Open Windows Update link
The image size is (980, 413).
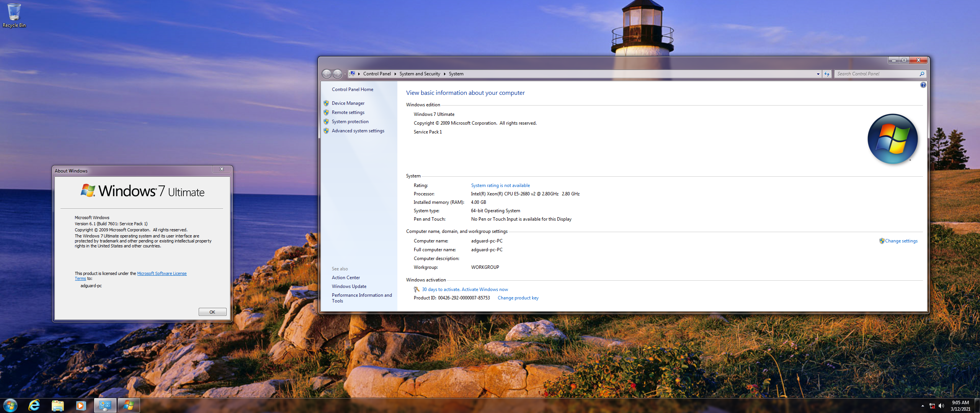(x=349, y=286)
